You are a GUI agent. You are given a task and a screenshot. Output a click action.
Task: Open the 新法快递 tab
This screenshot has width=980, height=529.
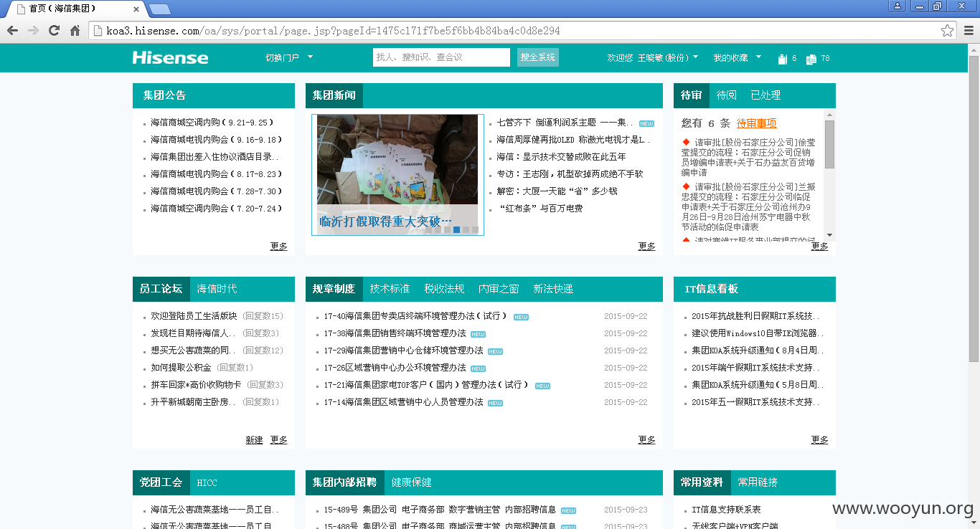553,289
